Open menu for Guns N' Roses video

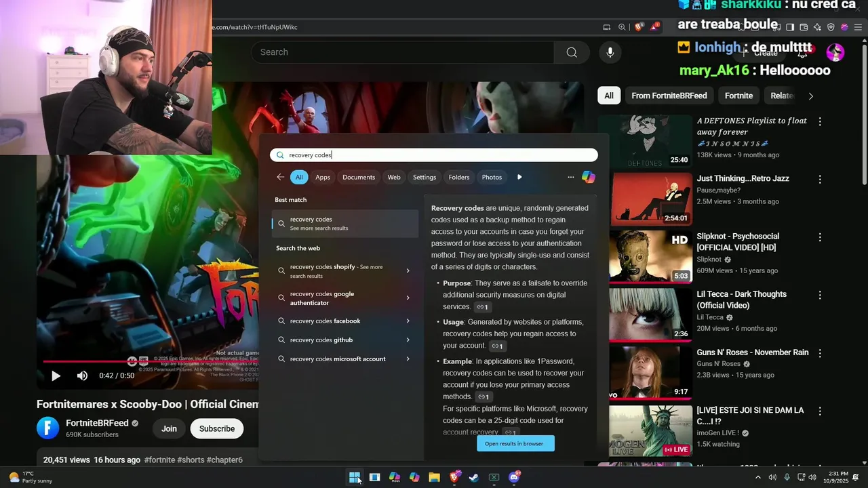(x=820, y=354)
